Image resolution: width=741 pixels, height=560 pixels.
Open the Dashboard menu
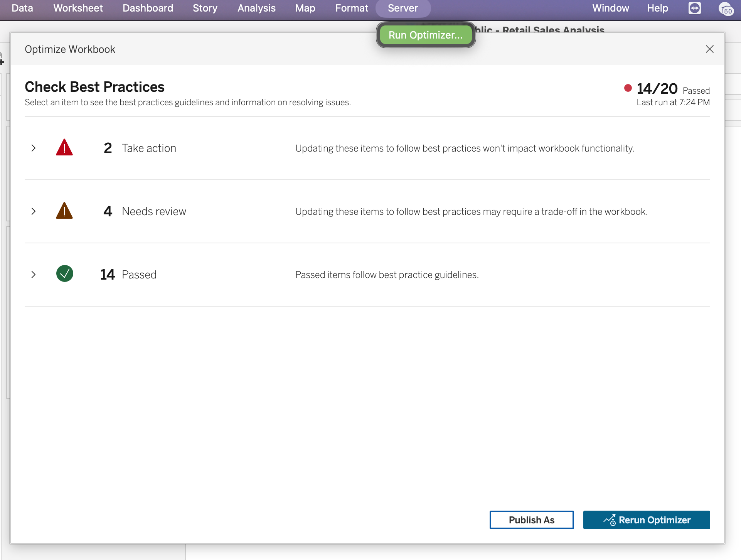point(148,8)
